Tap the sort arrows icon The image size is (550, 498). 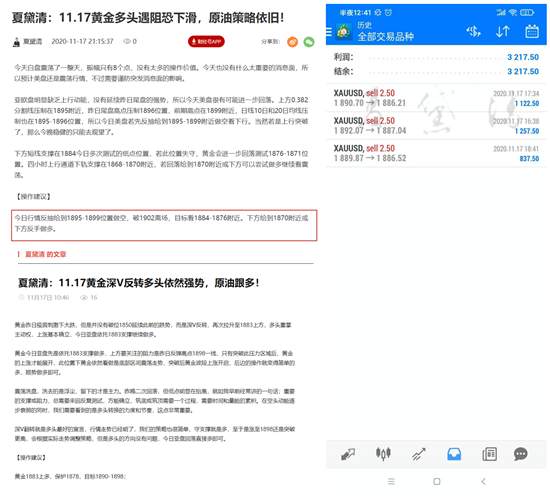point(502,32)
